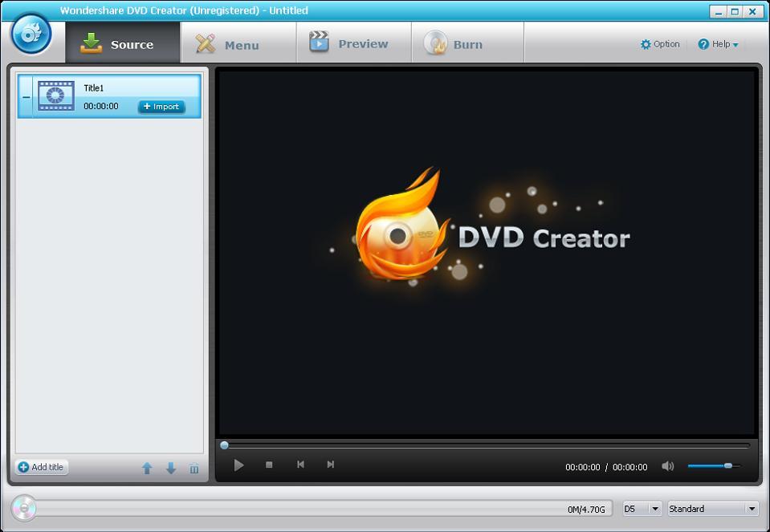Switch to the Preview tab

coord(353,43)
